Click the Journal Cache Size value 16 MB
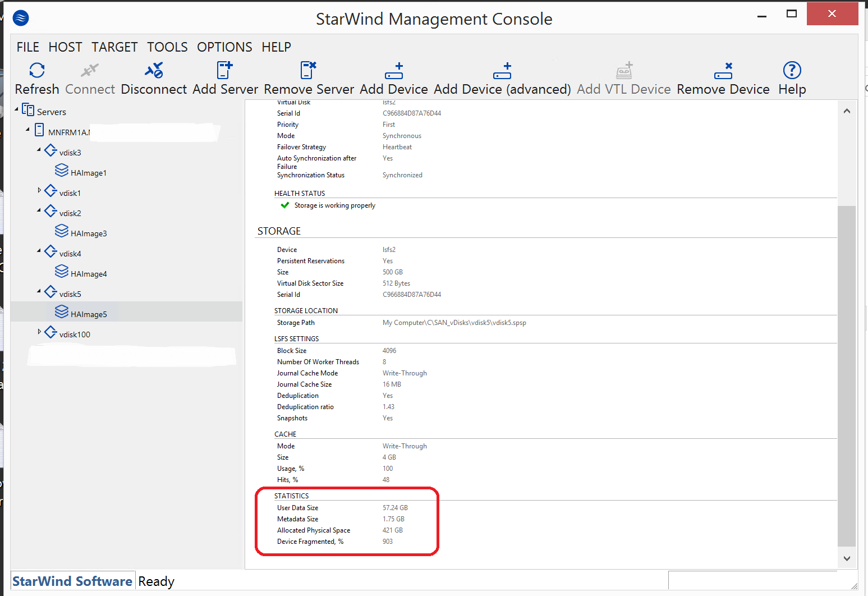Image resolution: width=868 pixels, height=596 pixels. pyautogui.click(x=392, y=384)
